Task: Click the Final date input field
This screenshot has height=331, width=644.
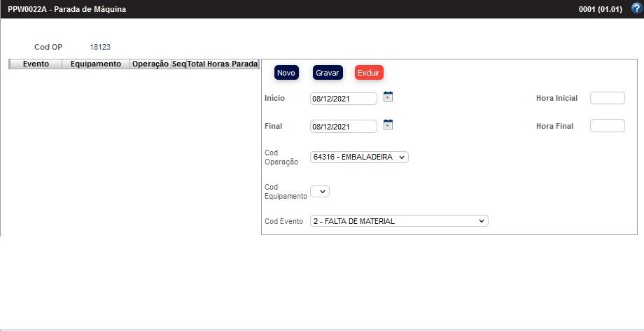Action: (x=343, y=127)
